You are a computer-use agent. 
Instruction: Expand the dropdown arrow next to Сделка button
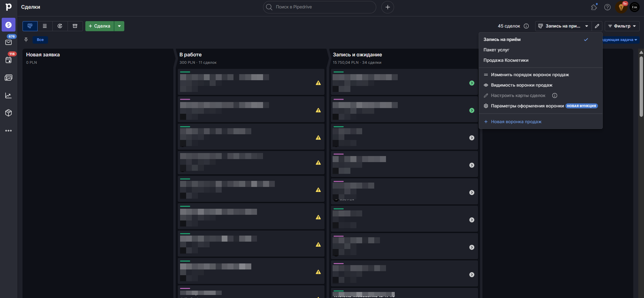pos(119,26)
